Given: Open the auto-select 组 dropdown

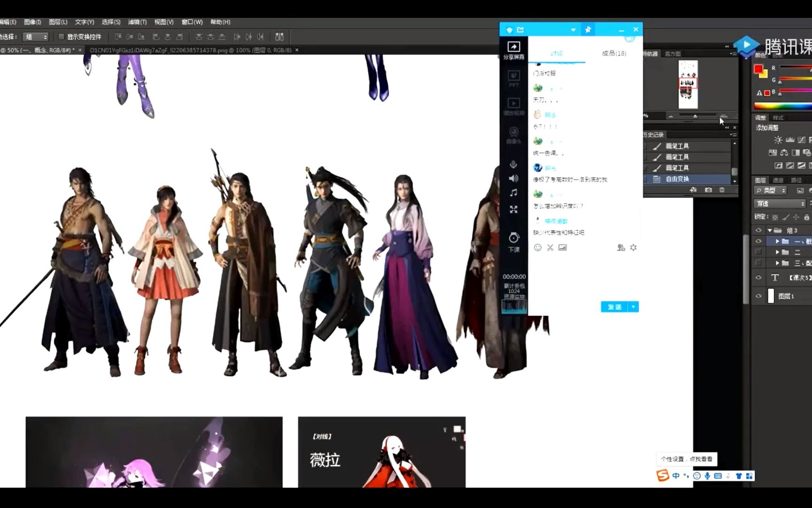Looking at the screenshot, I should 36,37.
